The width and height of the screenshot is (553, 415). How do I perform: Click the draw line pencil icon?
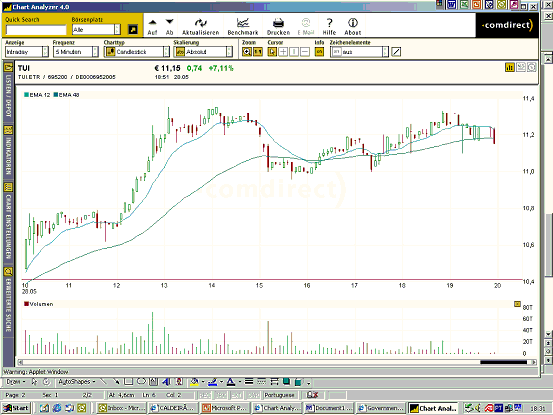396,52
